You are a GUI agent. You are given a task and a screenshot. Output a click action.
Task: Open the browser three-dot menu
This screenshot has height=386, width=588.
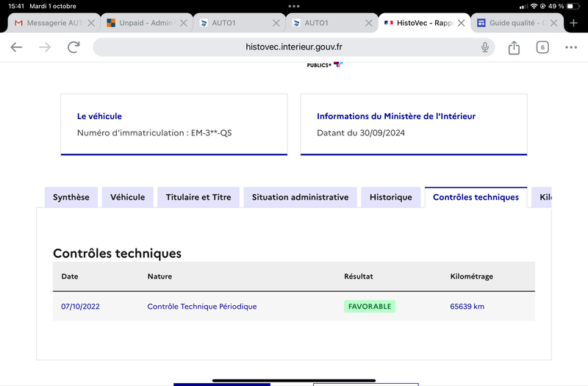[x=571, y=47]
